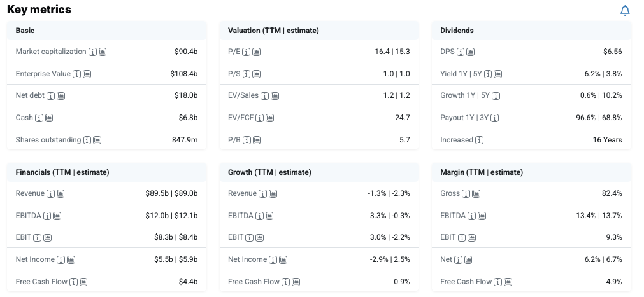The image size is (644, 297).
Task: Click the Market capitalization value $90.4b
Action: click(186, 52)
